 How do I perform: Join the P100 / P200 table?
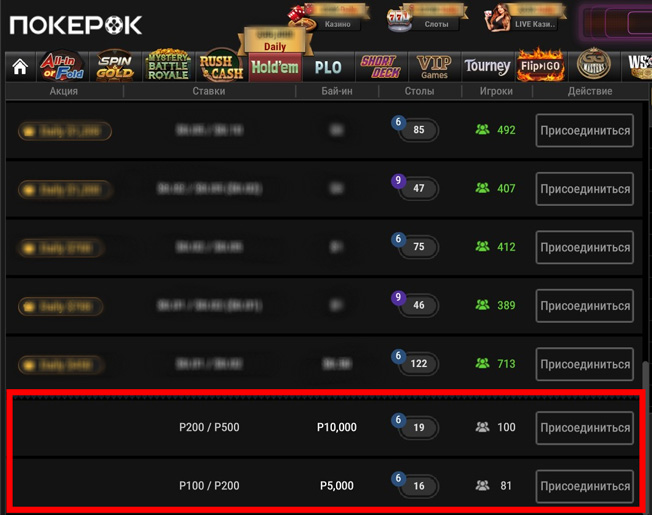coord(584,486)
